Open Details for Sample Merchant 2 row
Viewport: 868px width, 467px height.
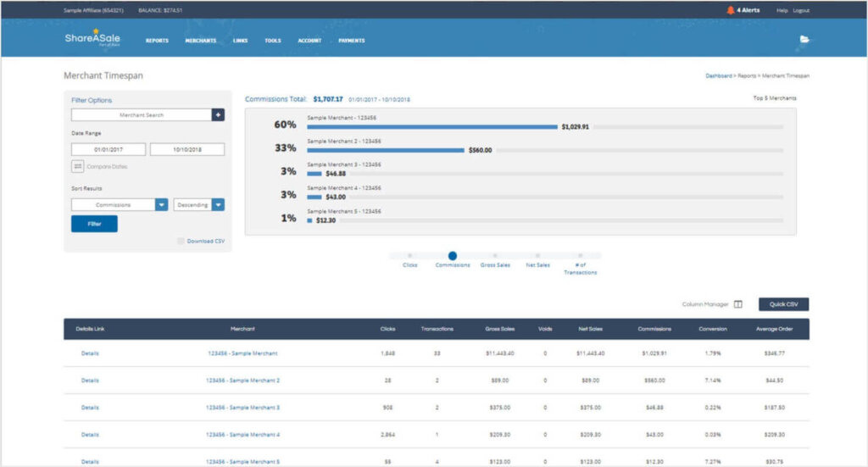[x=90, y=381]
